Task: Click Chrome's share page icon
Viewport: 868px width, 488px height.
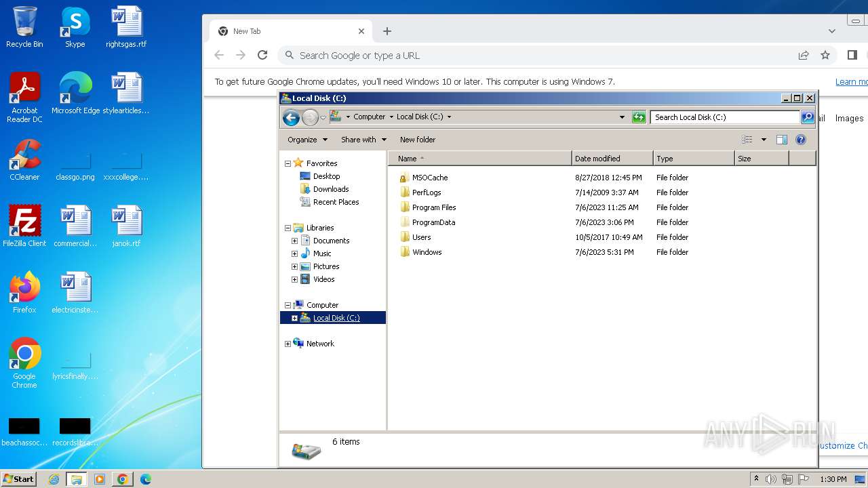Action: [x=804, y=56]
